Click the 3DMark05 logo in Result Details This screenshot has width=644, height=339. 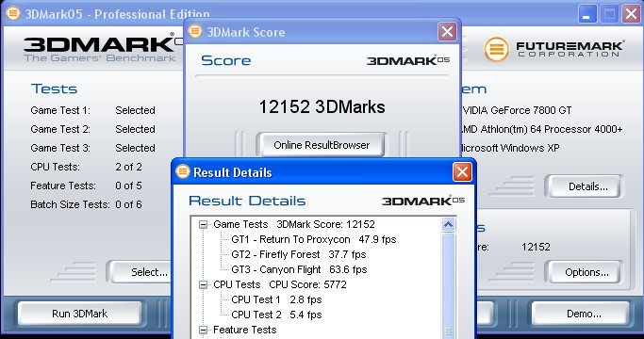point(423,201)
